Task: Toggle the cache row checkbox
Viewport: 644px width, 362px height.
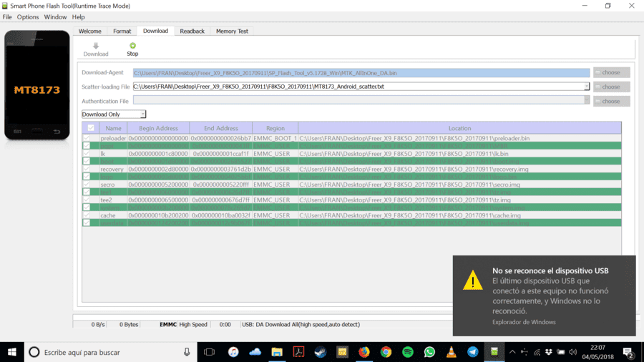Action: click(87, 215)
